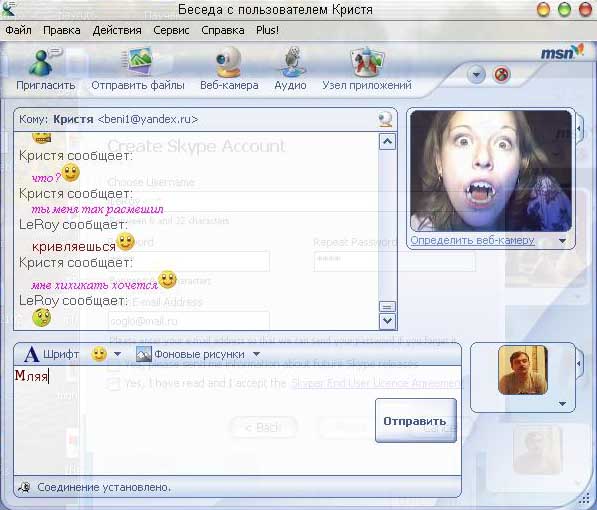Click the scrollbar grip above down arrow
This screenshot has width=597, height=510.
coord(387,307)
